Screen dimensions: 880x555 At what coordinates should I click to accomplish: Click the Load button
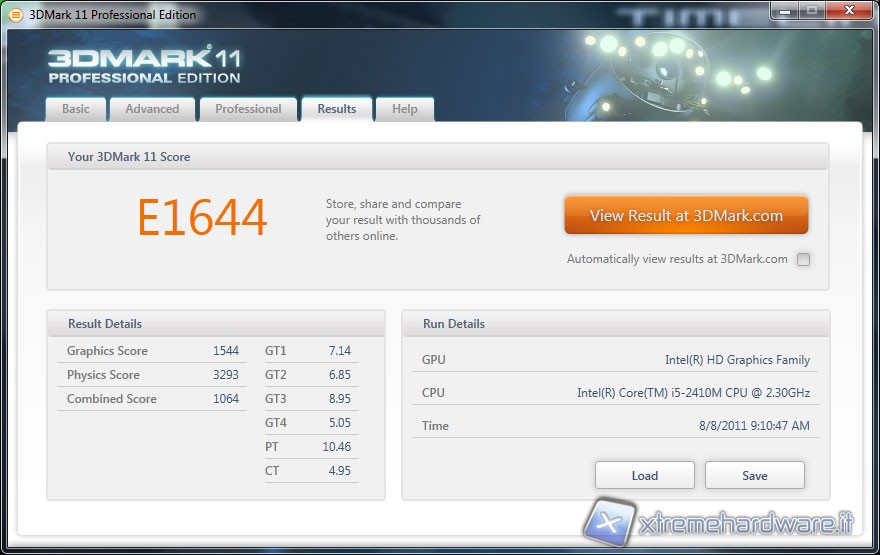click(645, 475)
